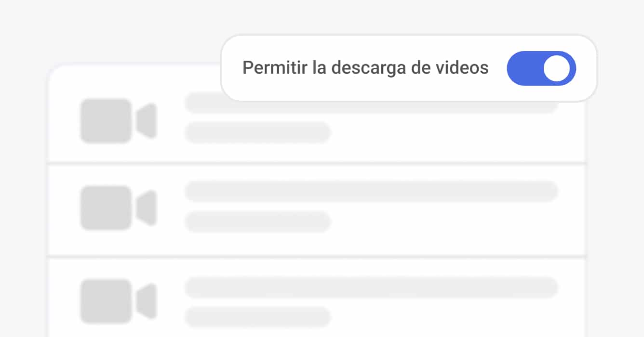Click the Permitir la descarga de videos label
This screenshot has height=337, width=644.
365,68
